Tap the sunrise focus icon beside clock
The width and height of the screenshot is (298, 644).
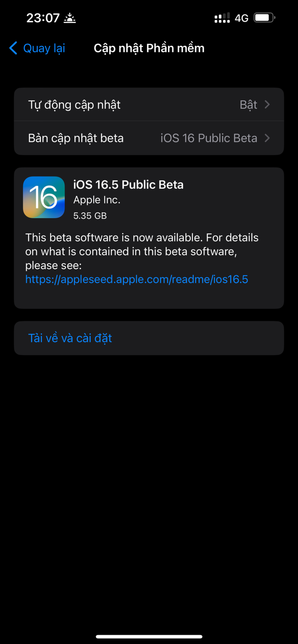coord(70,18)
